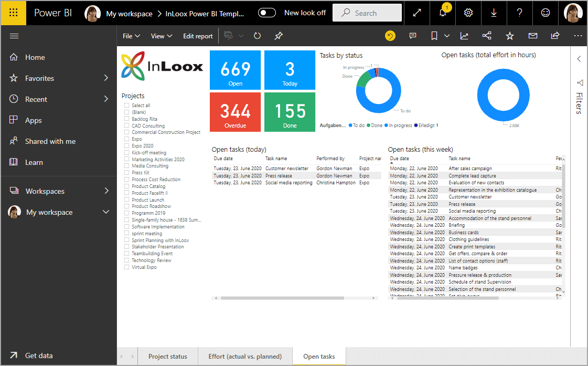Check the Select all projects checkbox
The width and height of the screenshot is (588, 366).
pyautogui.click(x=127, y=106)
